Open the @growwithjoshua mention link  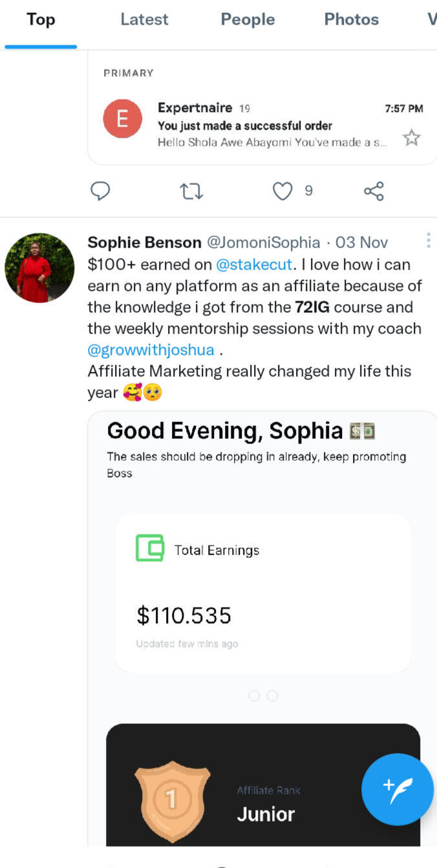[x=151, y=350]
